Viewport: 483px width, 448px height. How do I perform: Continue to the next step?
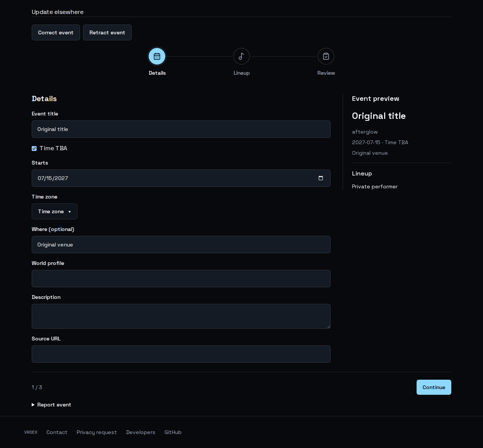434,387
